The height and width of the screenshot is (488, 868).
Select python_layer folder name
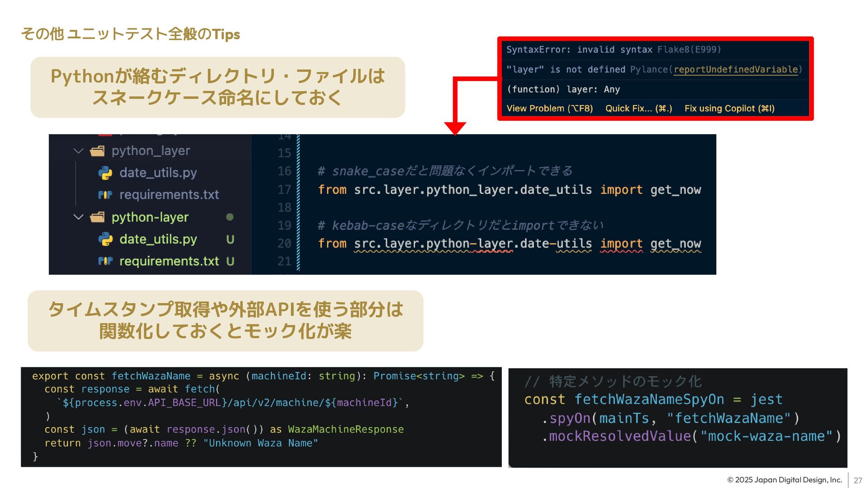[x=151, y=151]
